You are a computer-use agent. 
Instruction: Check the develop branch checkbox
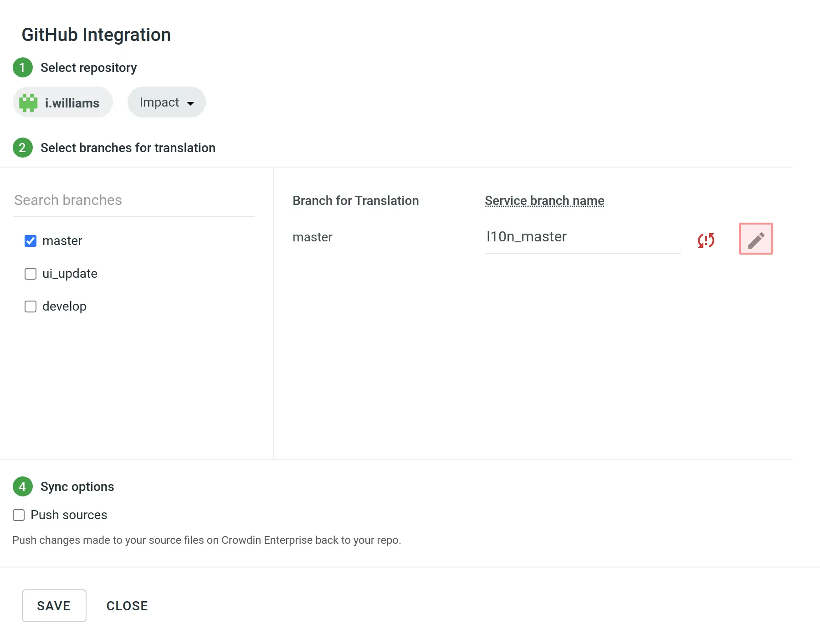(31, 307)
